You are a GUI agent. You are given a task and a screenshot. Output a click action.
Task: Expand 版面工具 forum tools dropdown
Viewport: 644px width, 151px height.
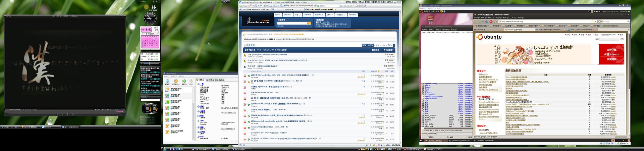(x=376, y=50)
